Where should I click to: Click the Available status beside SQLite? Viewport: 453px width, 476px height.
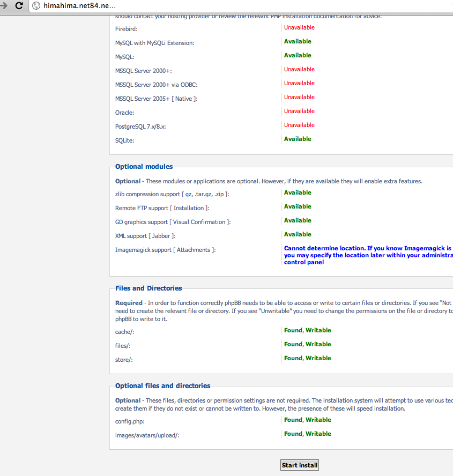pos(298,139)
